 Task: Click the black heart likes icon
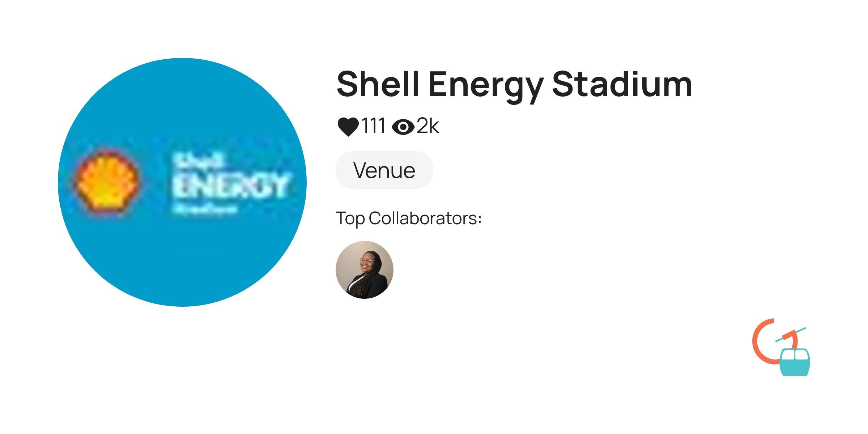coord(348,127)
